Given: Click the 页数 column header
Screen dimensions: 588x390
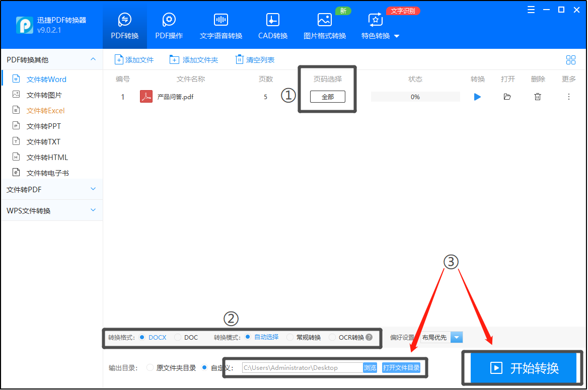Looking at the screenshot, I should [265, 79].
